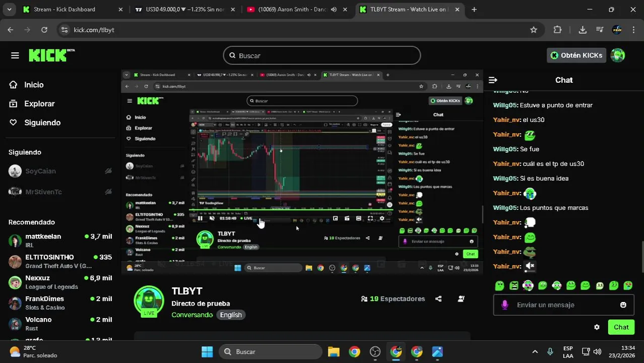Open the browser media controls
Screen dimensions: 644x363
(x=600, y=30)
